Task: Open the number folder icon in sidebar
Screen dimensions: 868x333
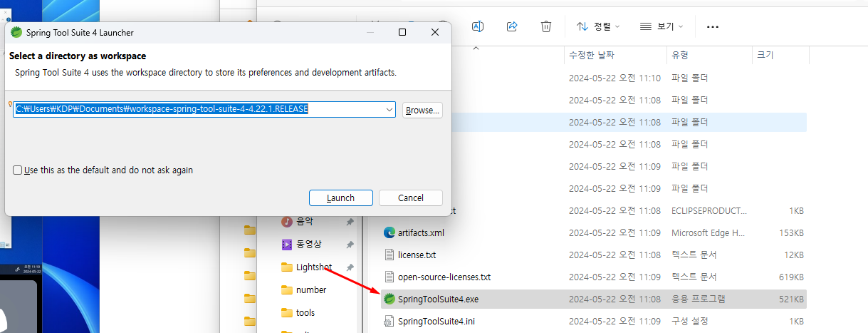Action: pos(287,290)
